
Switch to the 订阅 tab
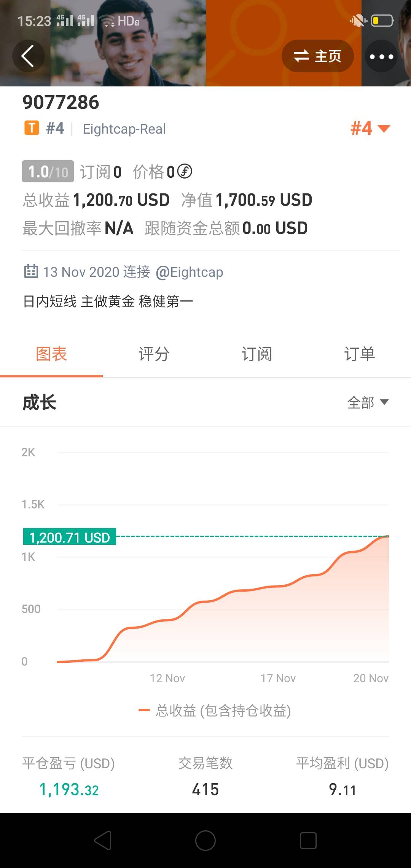click(x=256, y=354)
